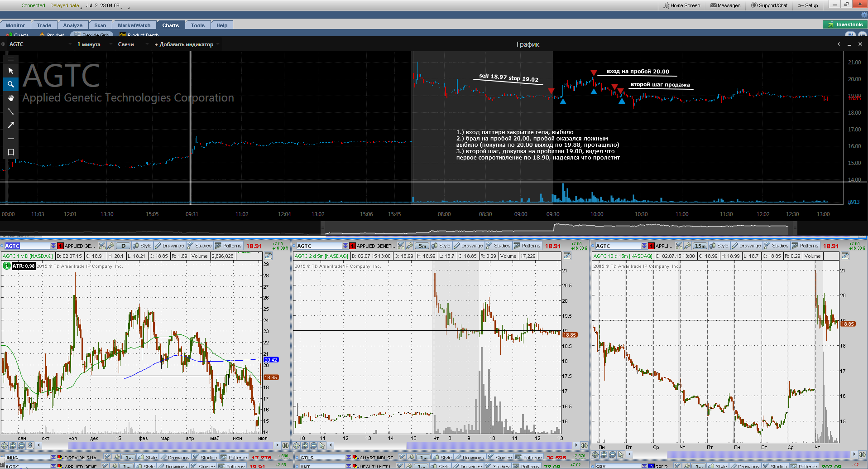Open share chart icon in 5m AGTC chart

[401, 246]
